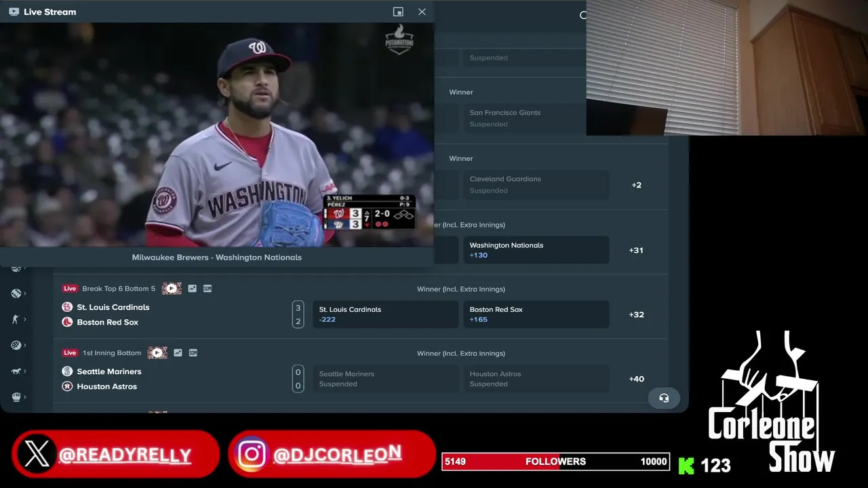The image size is (868, 488).
Task: Open +32 more markets for Cardinals game
Action: tap(636, 314)
